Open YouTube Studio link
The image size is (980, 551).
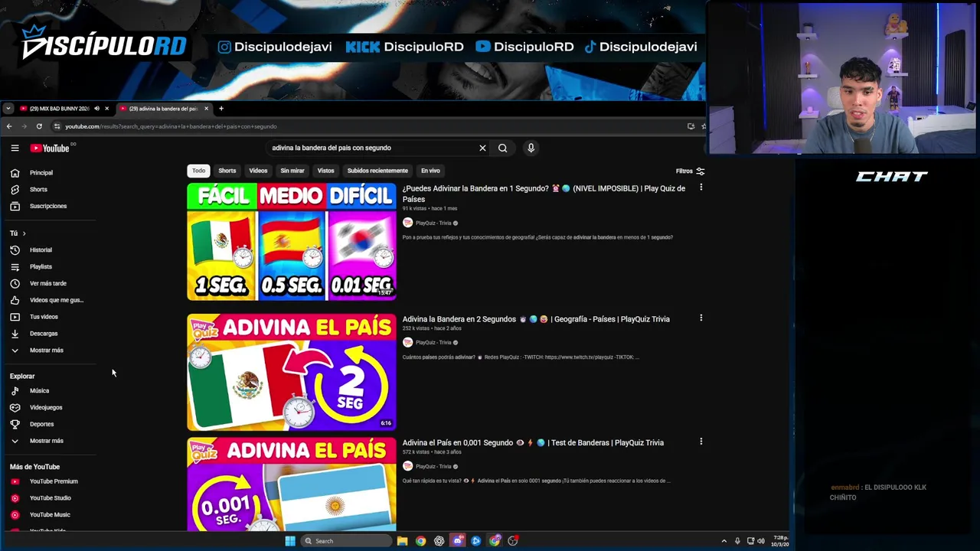tap(51, 498)
